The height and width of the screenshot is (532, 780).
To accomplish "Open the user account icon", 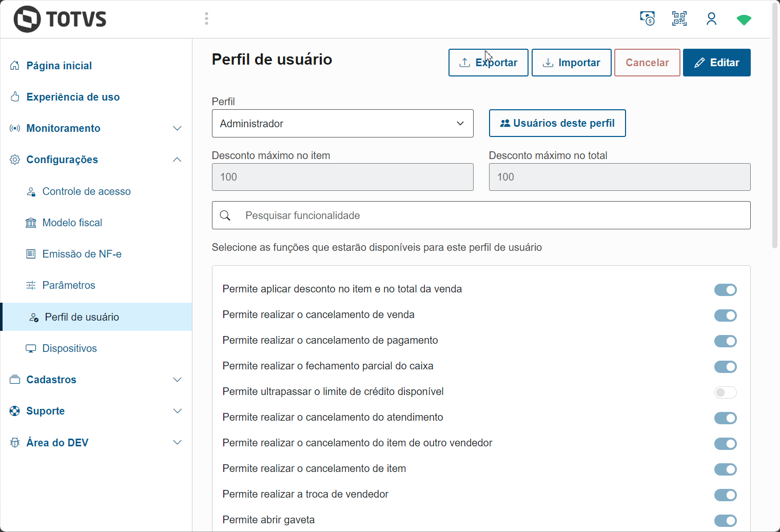I will [x=711, y=19].
